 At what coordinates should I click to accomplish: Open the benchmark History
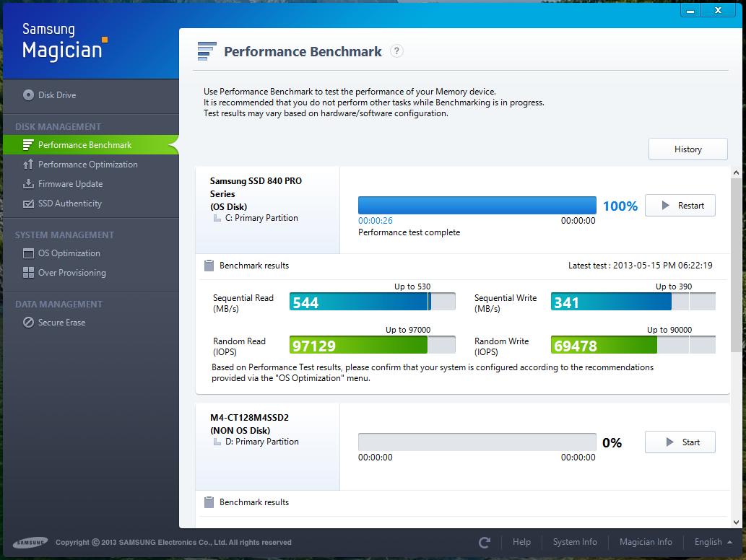pyautogui.click(x=688, y=149)
